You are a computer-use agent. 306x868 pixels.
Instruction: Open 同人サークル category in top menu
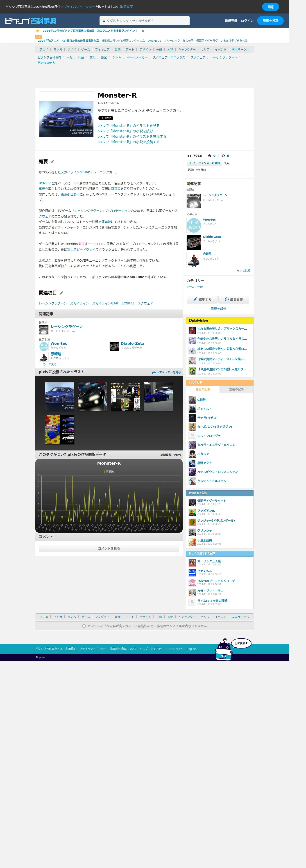pos(240,50)
